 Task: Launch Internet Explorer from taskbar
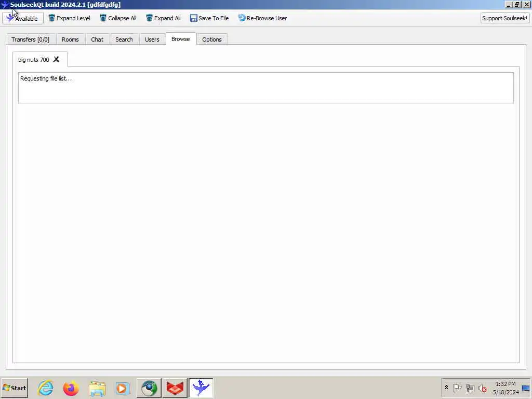click(46, 388)
